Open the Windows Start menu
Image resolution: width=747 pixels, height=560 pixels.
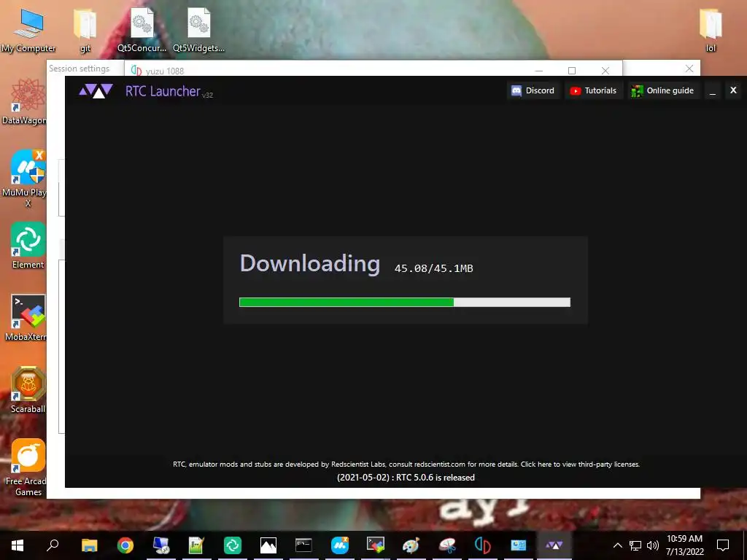(18, 545)
